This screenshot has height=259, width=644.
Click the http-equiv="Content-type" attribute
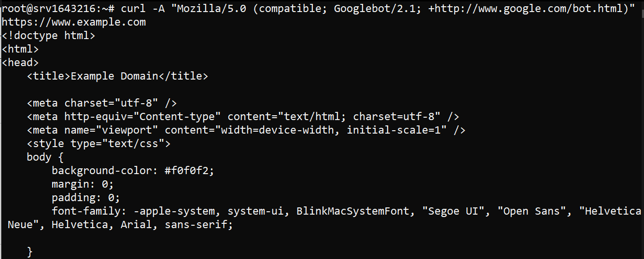coord(142,117)
